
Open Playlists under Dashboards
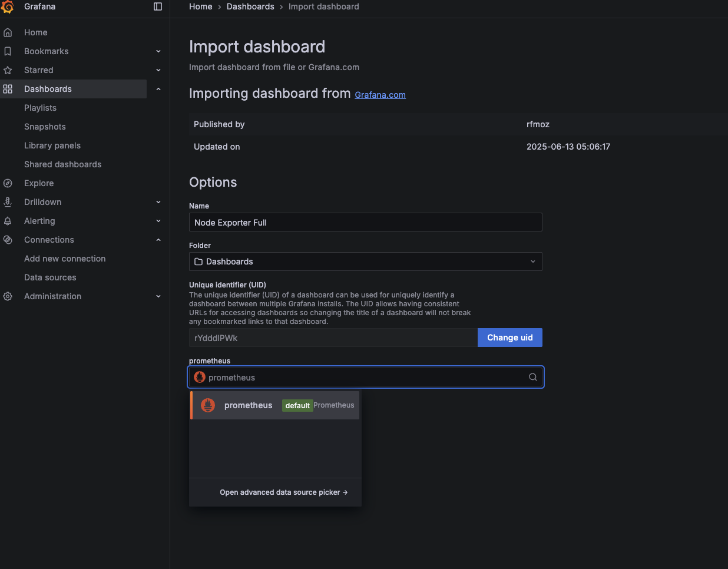point(41,108)
